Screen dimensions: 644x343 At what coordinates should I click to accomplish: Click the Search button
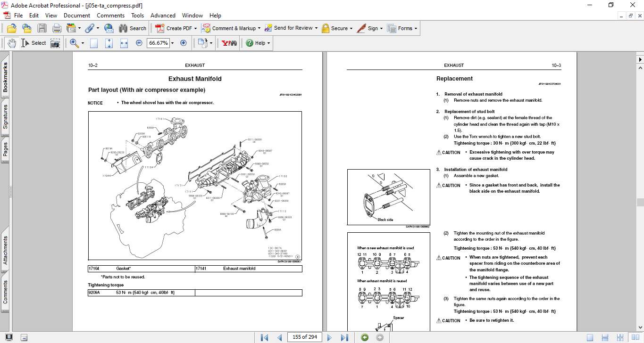[x=133, y=28]
